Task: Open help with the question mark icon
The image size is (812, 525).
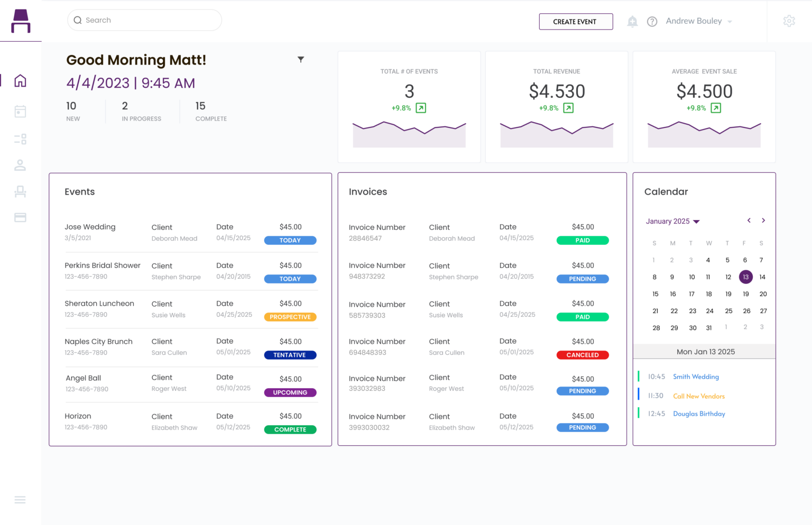Action: [x=652, y=21]
